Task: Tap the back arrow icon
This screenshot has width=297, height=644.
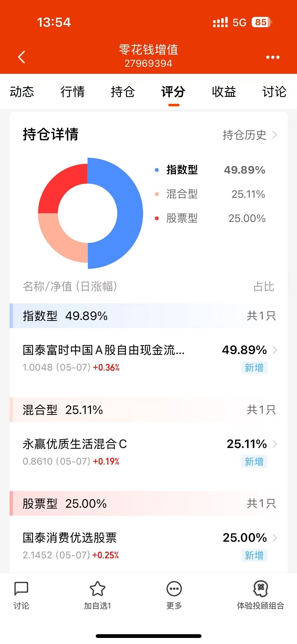Action: point(22,57)
